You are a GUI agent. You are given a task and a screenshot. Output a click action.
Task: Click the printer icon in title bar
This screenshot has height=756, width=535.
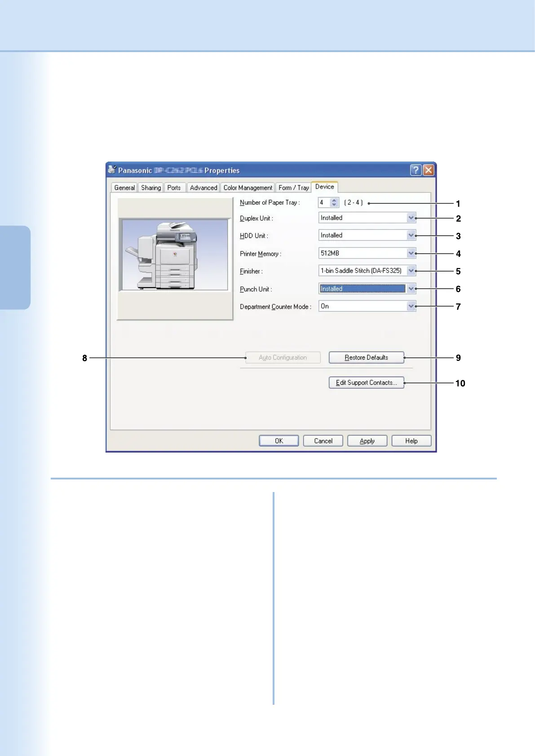(x=112, y=170)
